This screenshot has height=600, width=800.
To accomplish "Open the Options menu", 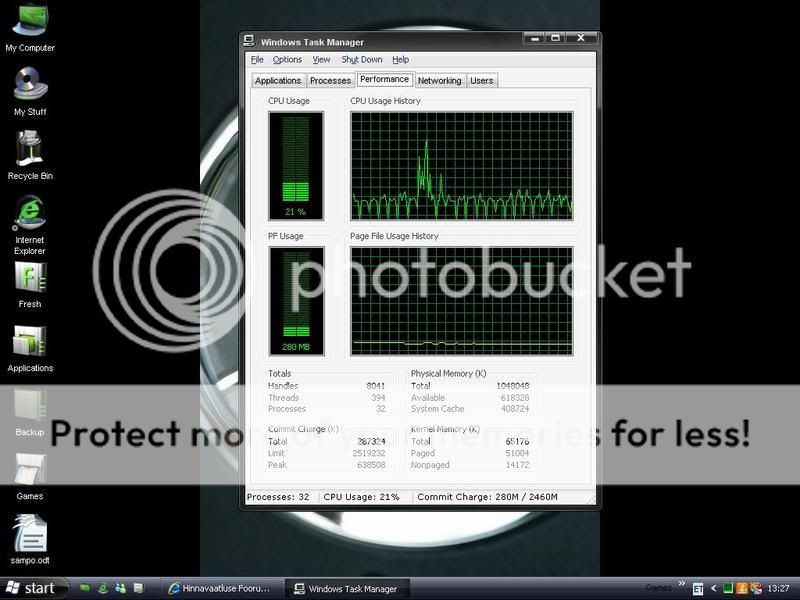I will coord(287,60).
